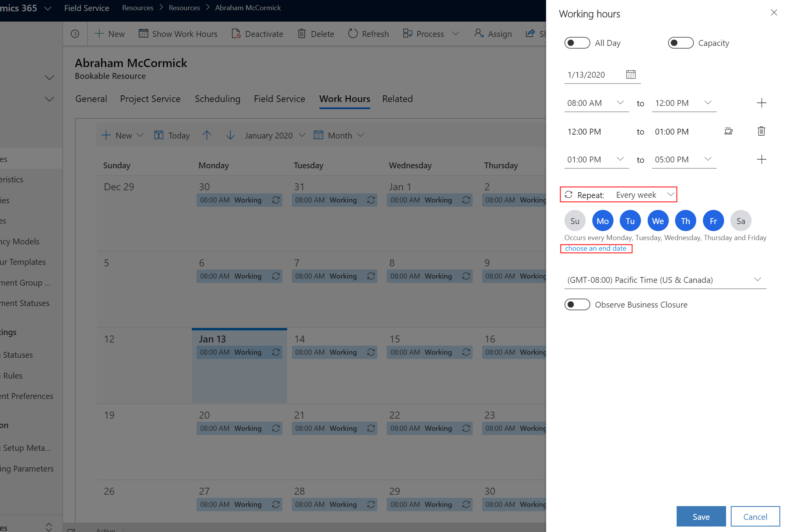Click the save icon on the 12:00 PM break row
This screenshot has height=532, width=790.
pyautogui.click(x=729, y=131)
